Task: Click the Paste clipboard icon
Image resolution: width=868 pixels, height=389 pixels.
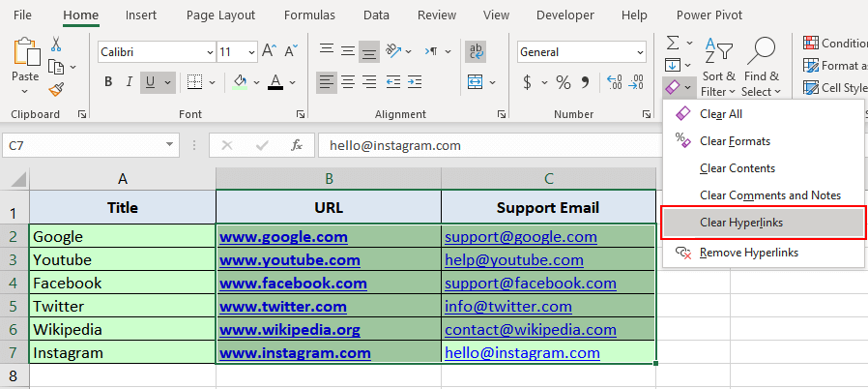Action: click(26, 51)
